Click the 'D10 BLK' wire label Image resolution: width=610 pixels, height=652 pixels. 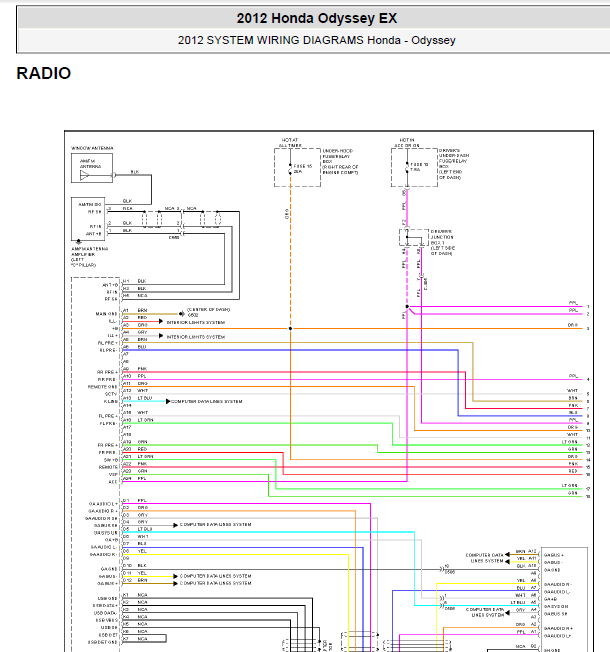click(x=135, y=566)
